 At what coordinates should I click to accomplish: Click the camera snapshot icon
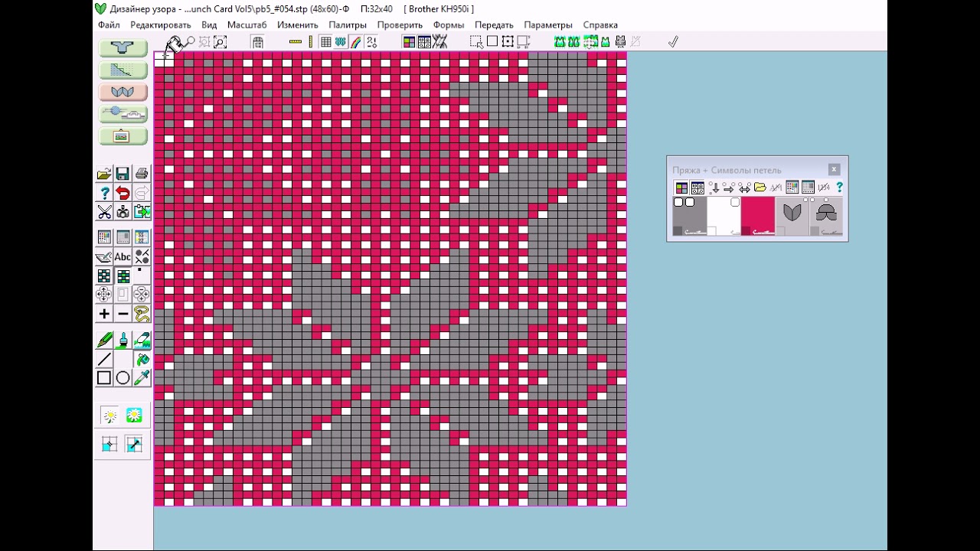click(x=122, y=211)
